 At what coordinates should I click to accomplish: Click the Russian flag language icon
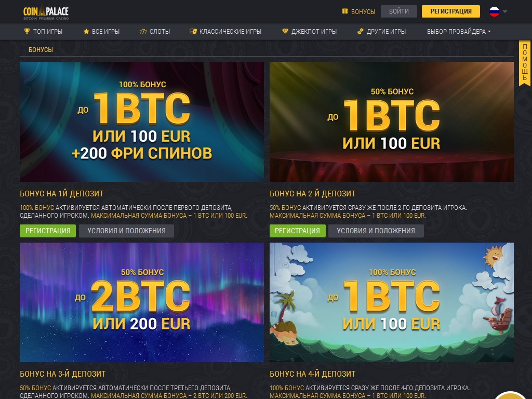(x=494, y=11)
